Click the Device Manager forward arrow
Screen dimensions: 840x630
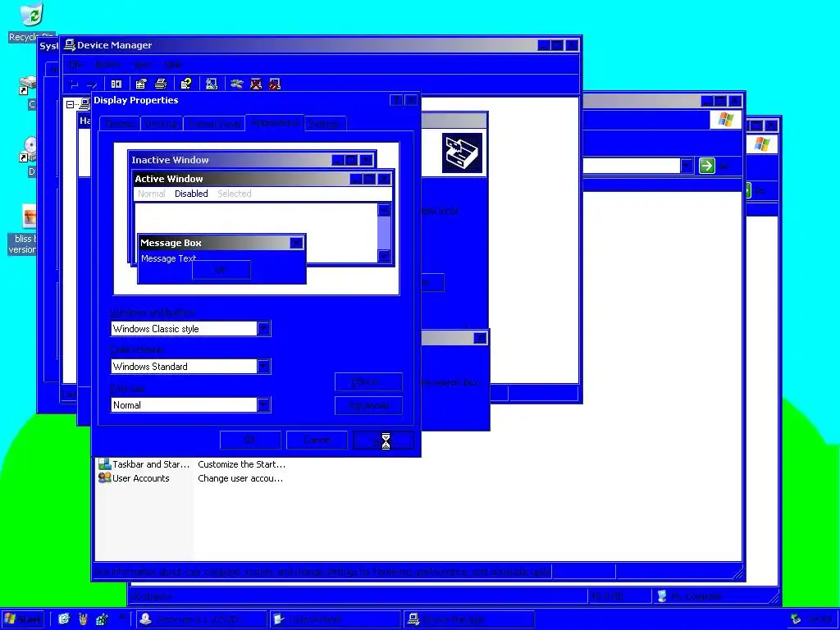pyautogui.click(x=92, y=84)
